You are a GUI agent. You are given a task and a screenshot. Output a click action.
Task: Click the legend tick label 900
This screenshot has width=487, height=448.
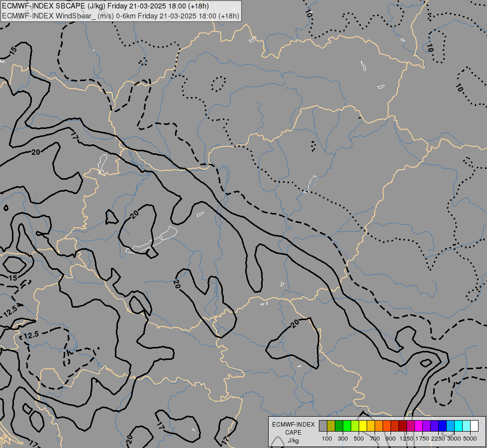point(390,439)
